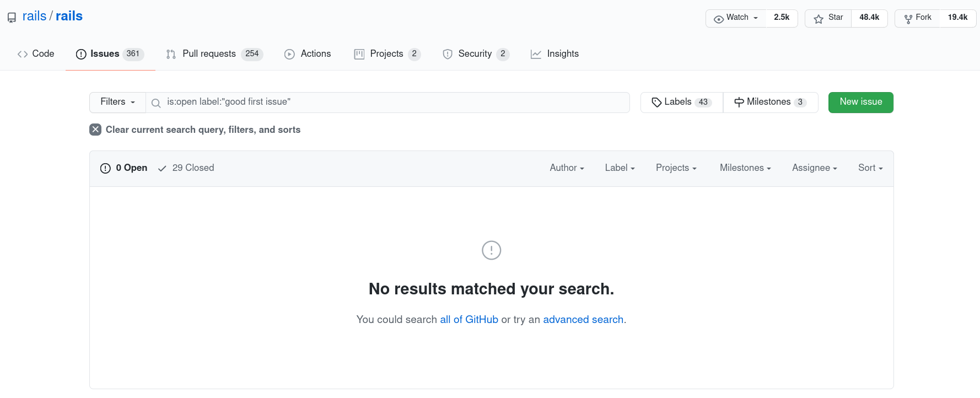
Task: Click the signpost icon in Milestones button
Action: 739,103
